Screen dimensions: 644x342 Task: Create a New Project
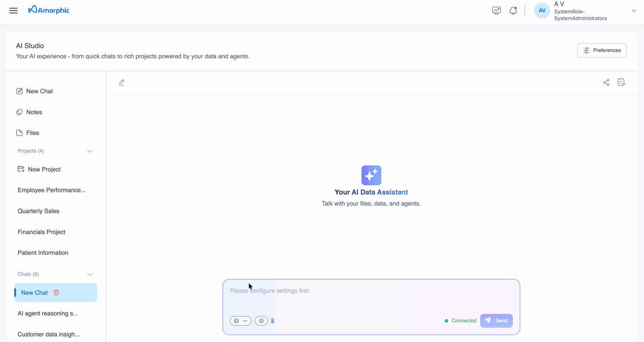tap(44, 169)
